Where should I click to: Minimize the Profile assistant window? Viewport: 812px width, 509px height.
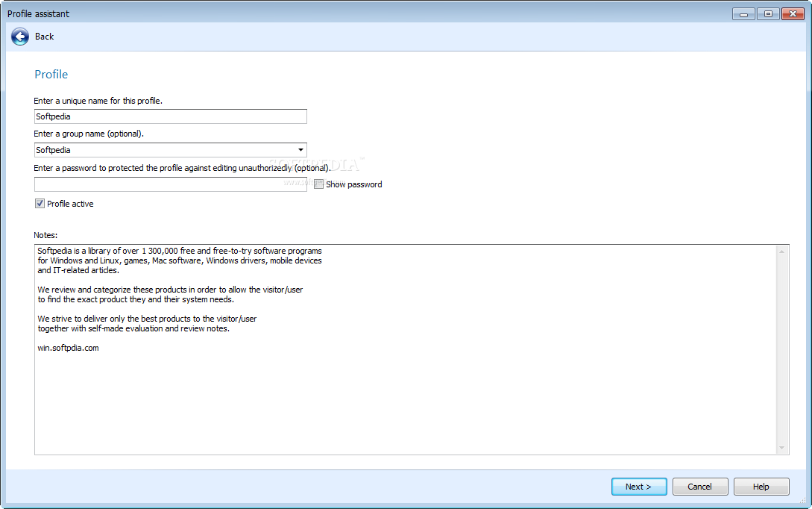743,14
